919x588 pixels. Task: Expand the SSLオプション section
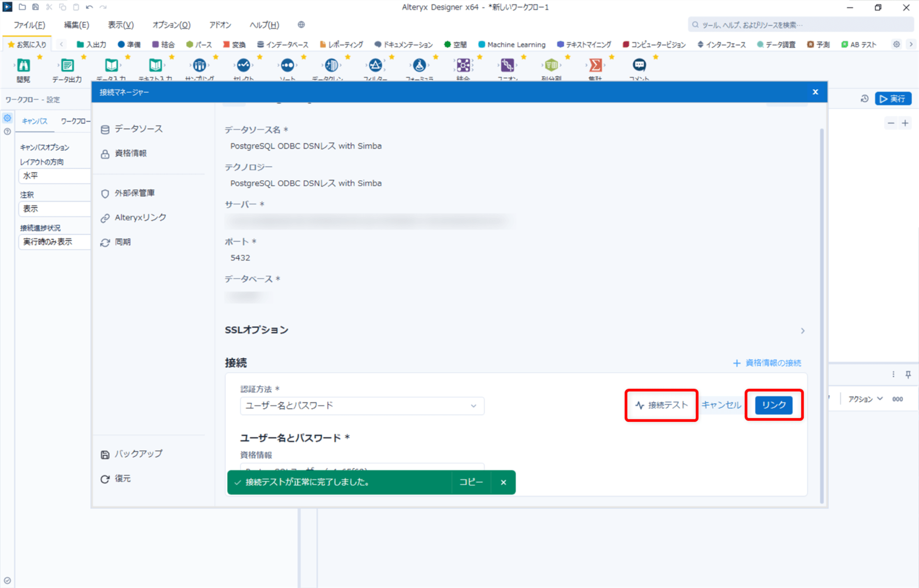(802, 331)
